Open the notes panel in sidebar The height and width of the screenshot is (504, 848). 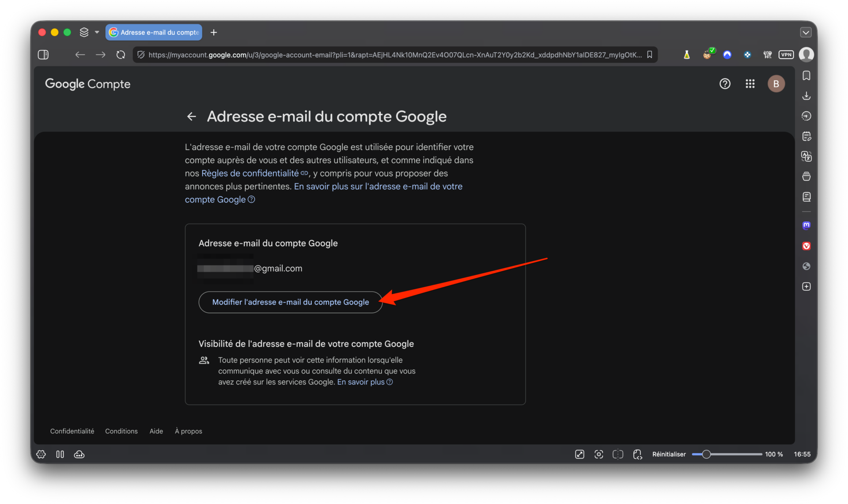pyautogui.click(x=806, y=136)
